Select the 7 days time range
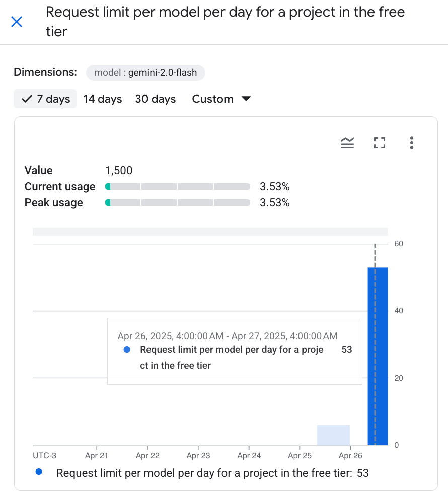The width and height of the screenshot is (448, 497). (45, 99)
